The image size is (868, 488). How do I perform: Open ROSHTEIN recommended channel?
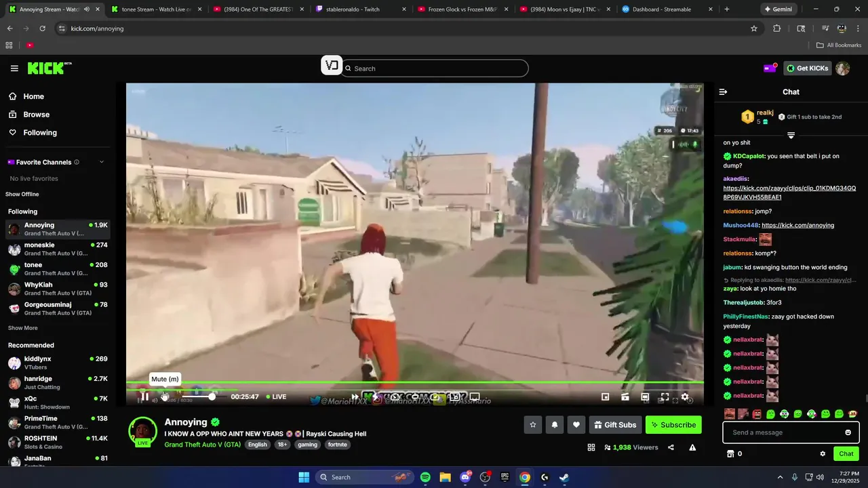point(58,443)
